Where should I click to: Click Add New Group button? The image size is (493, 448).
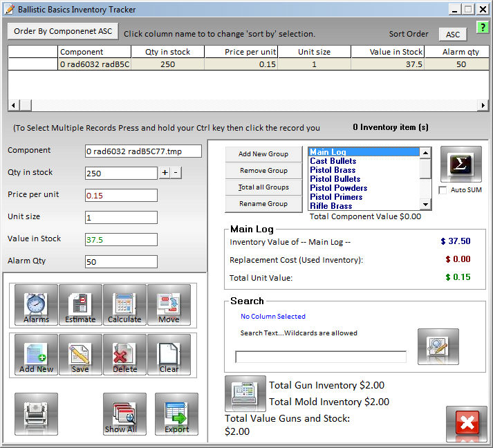pyautogui.click(x=263, y=154)
